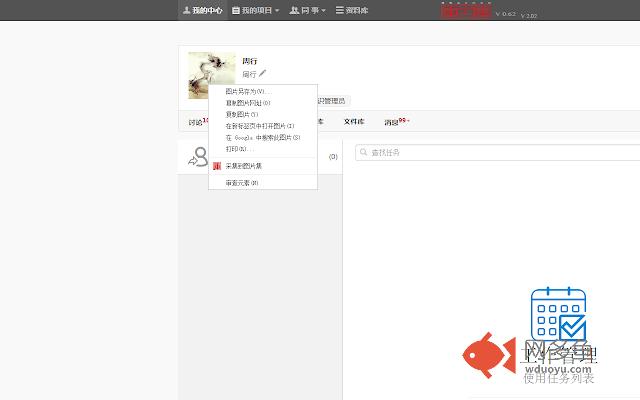Click the (0) count in left panel
This screenshot has height=400, width=640.
point(333,157)
